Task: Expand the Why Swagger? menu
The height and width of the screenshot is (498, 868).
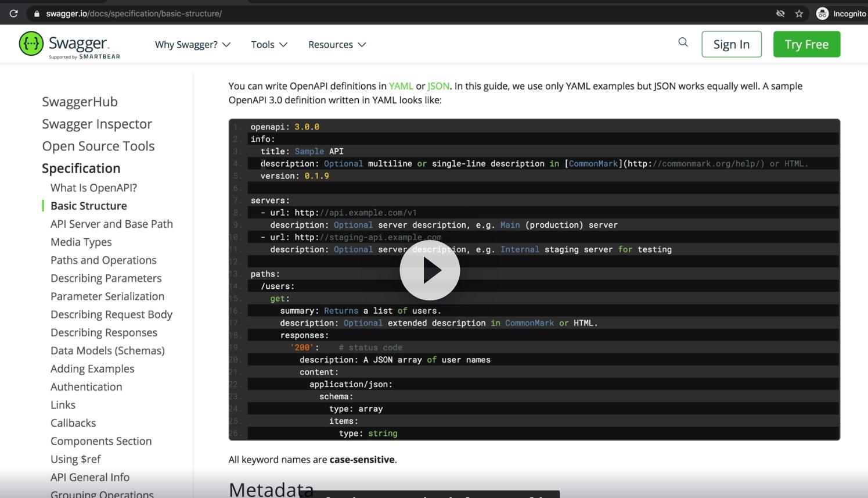Action: click(192, 45)
